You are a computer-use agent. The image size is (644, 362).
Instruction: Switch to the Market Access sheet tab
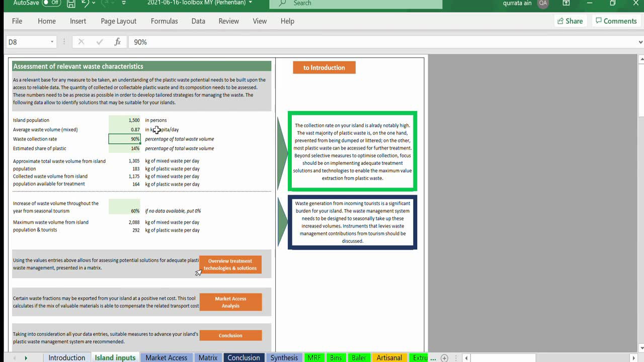166,357
